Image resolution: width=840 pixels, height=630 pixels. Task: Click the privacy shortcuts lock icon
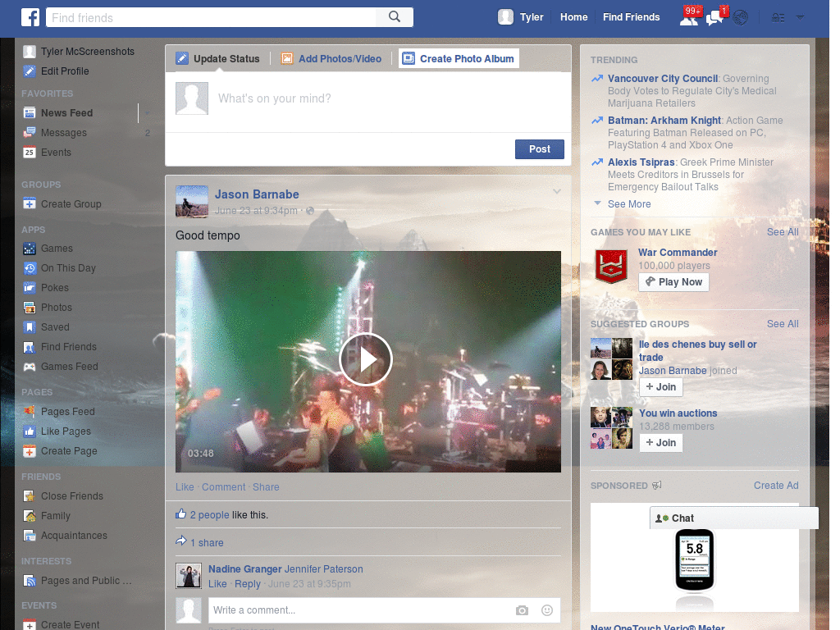point(778,18)
